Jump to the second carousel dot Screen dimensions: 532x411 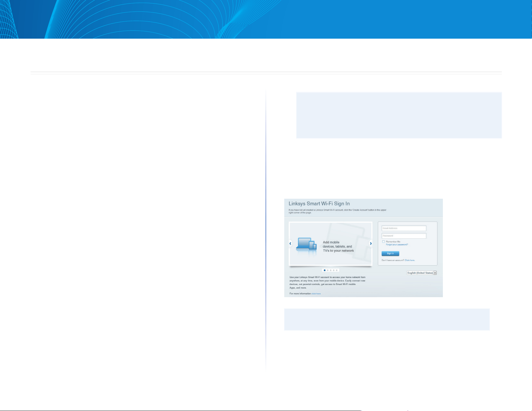pyautogui.click(x=328, y=270)
